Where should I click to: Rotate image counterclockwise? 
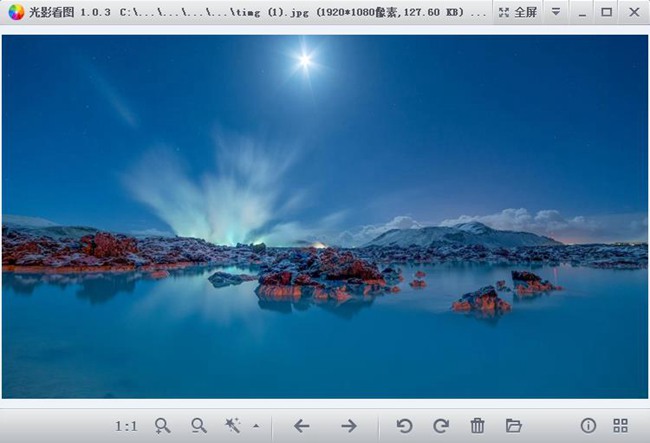pyautogui.click(x=404, y=426)
